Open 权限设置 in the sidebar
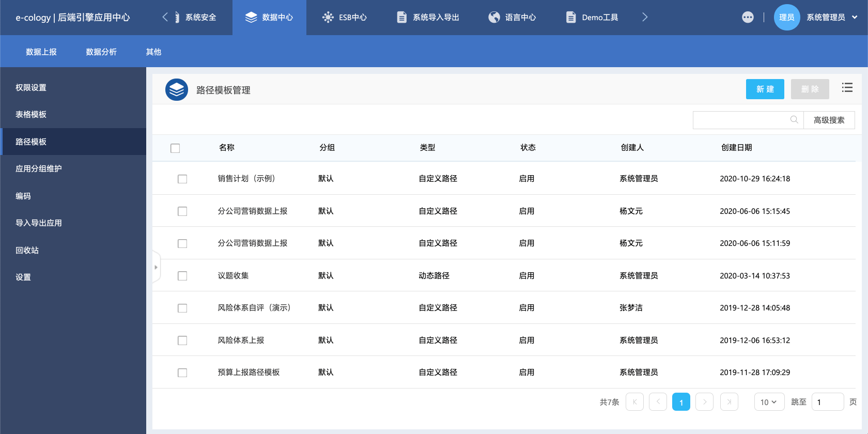This screenshot has height=434, width=868. 73,87
